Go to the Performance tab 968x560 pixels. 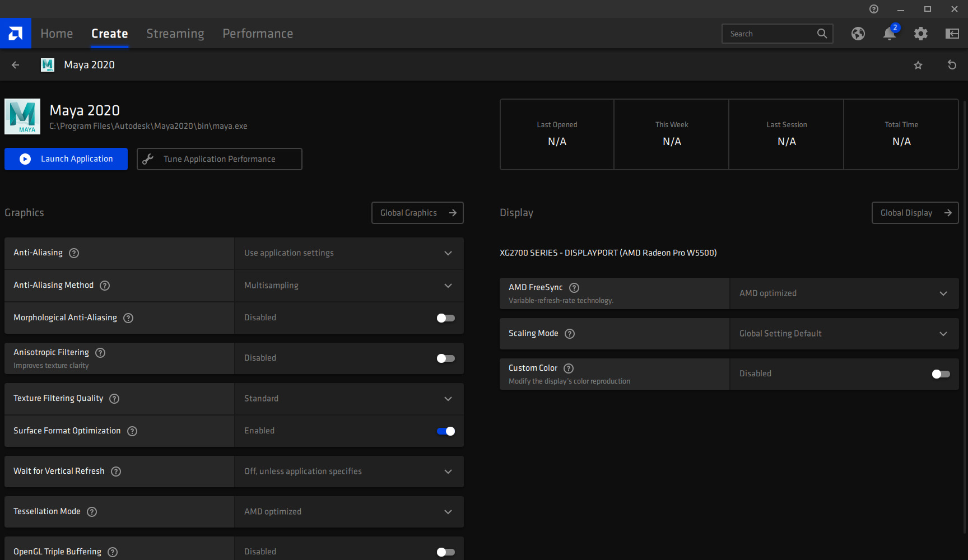[x=258, y=34]
